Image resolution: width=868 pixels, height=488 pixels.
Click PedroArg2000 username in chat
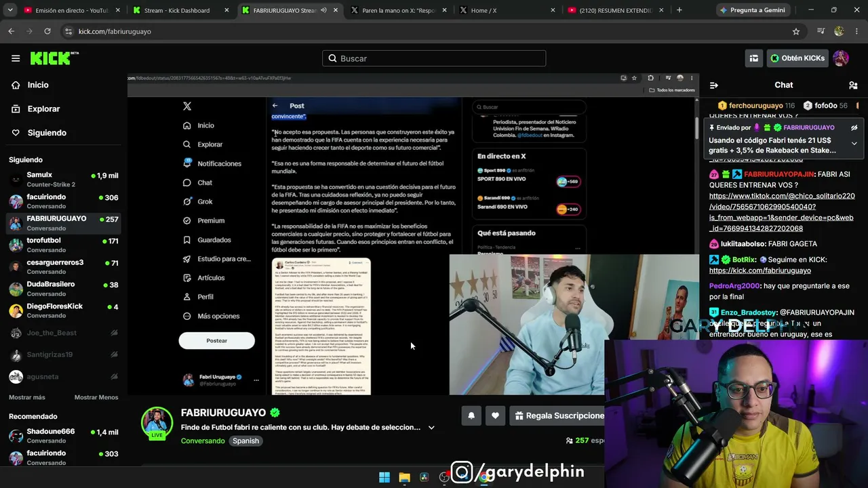(x=734, y=286)
